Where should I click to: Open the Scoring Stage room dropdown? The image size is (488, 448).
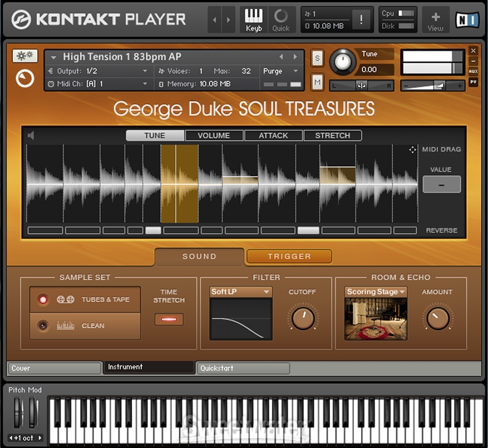(x=375, y=292)
